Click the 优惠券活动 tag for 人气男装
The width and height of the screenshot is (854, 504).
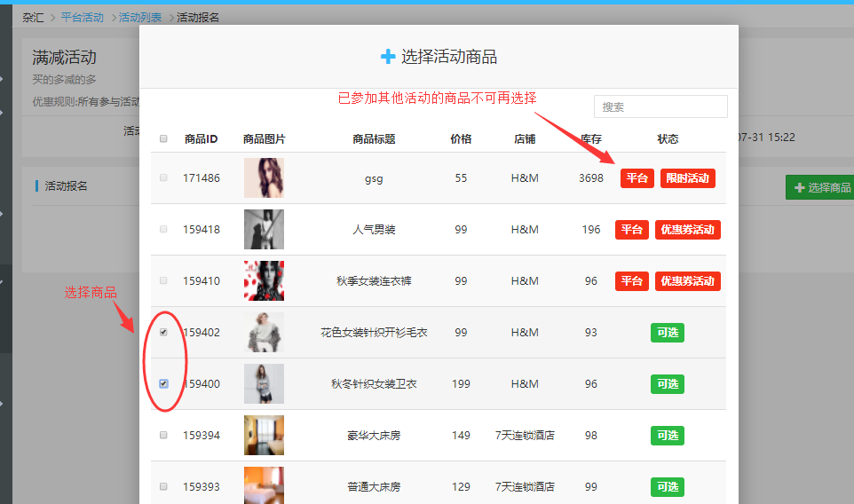tap(687, 230)
